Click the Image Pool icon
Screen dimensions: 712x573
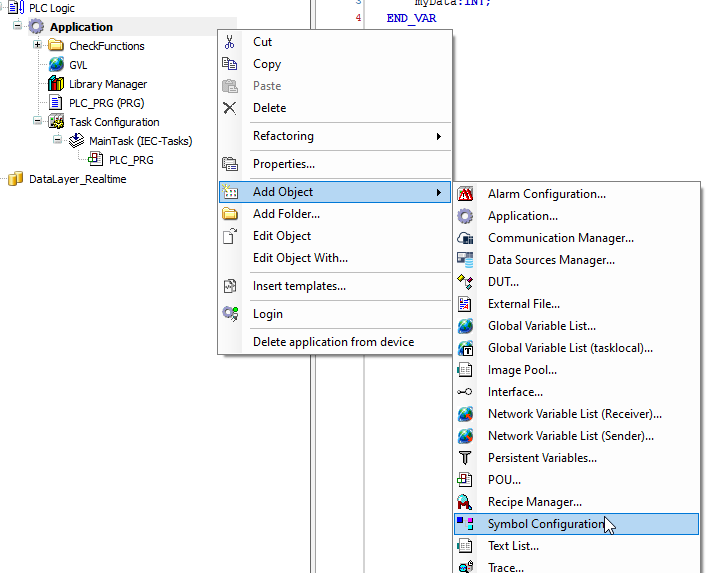(x=465, y=370)
